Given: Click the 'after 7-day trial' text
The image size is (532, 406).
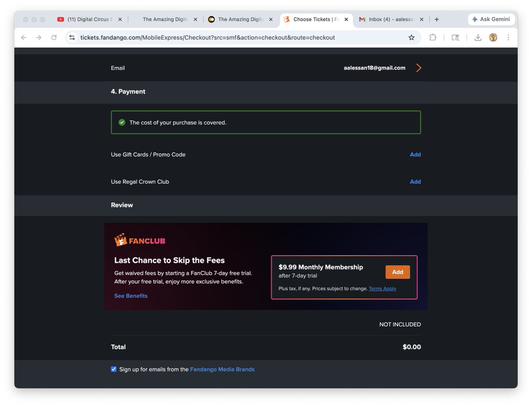Looking at the screenshot, I should (x=298, y=276).
